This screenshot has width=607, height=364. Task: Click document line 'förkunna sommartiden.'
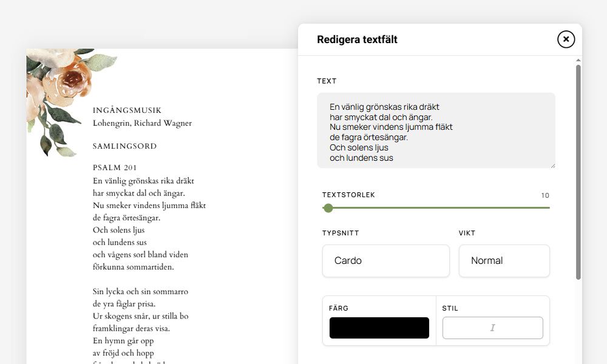pos(133,267)
